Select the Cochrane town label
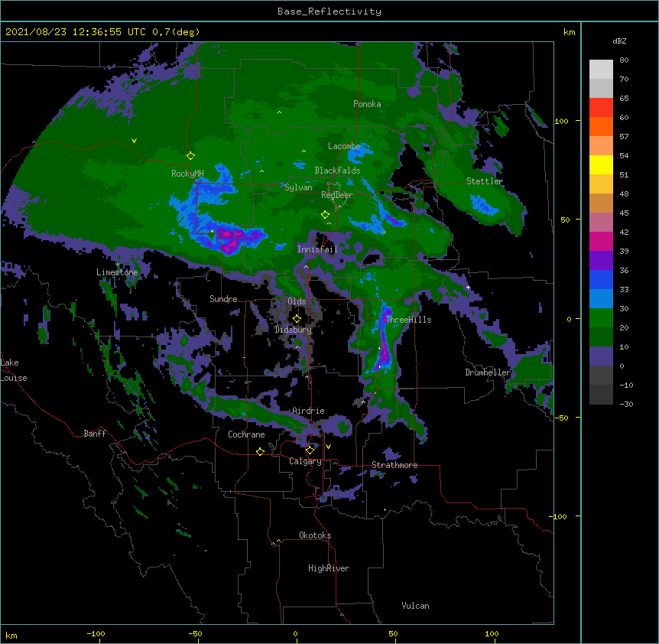The image size is (659, 644). click(246, 434)
